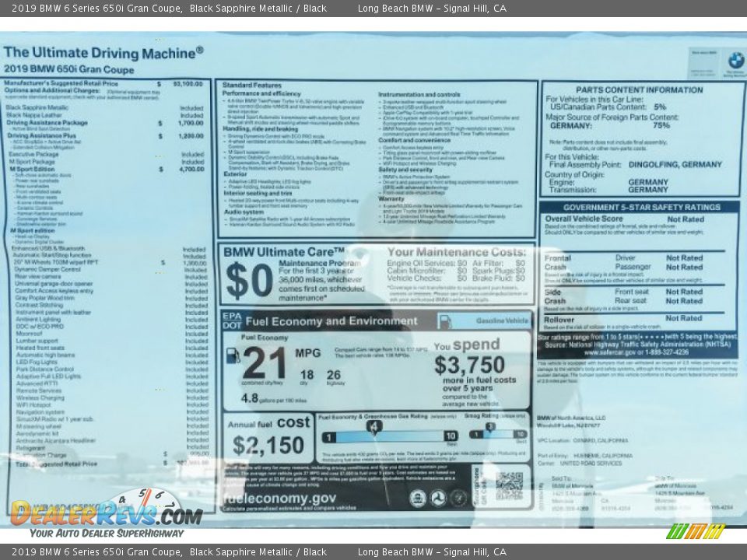Click the $0 BMW Ultimate Care amount

(x=247, y=282)
